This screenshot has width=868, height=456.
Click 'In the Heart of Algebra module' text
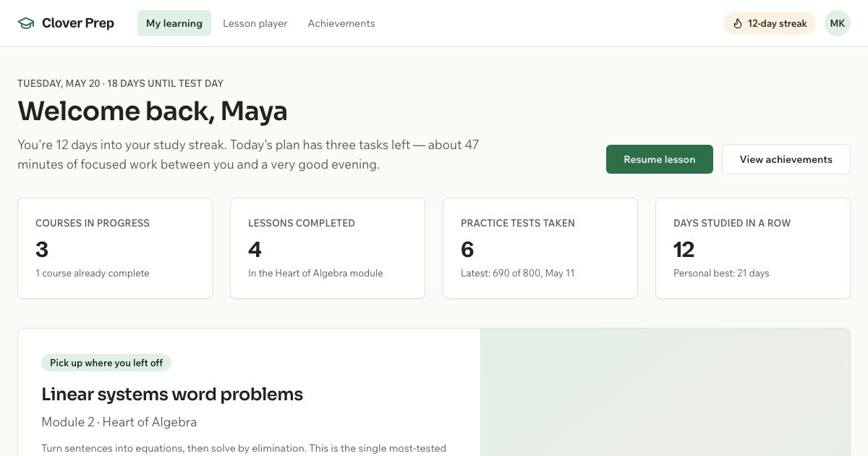(315, 273)
